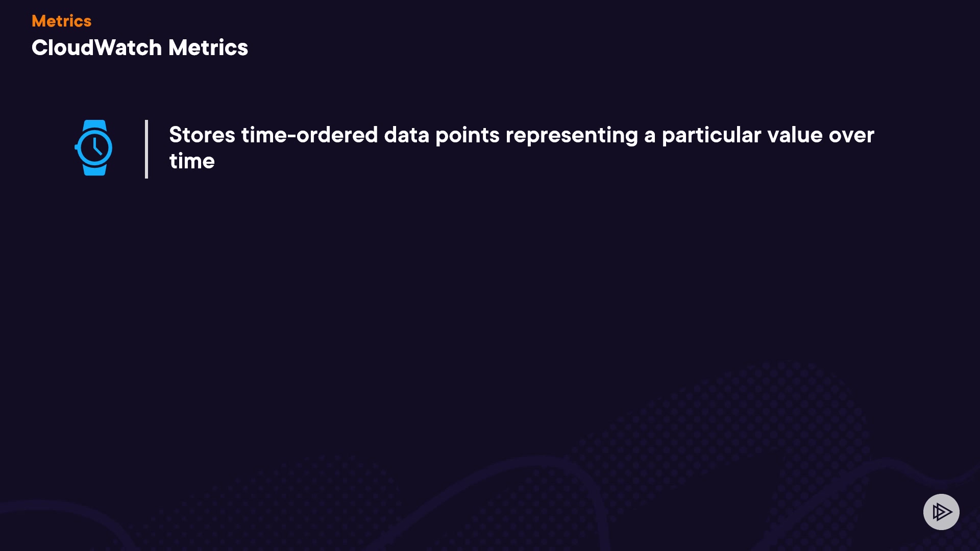Screen dimensions: 980x551
Task: Click the letter a before particular
Action: (x=649, y=136)
